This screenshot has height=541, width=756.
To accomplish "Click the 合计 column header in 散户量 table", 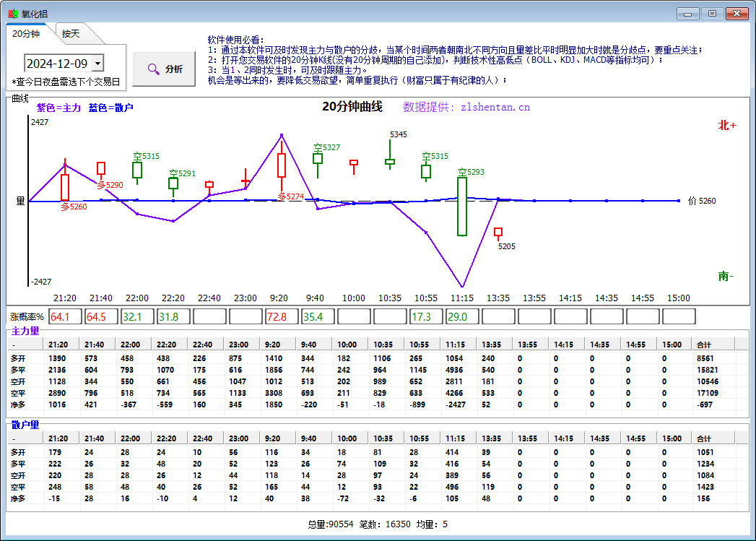I will click(713, 438).
